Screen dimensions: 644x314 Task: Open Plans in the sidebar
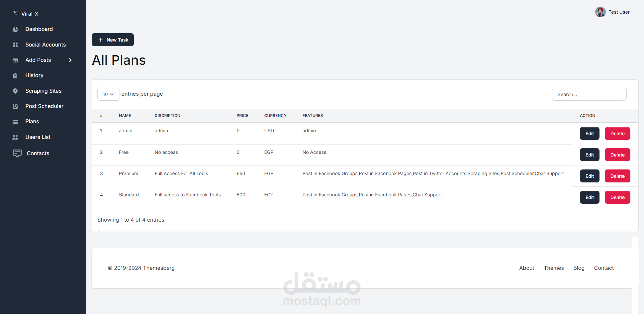point(32,122)
